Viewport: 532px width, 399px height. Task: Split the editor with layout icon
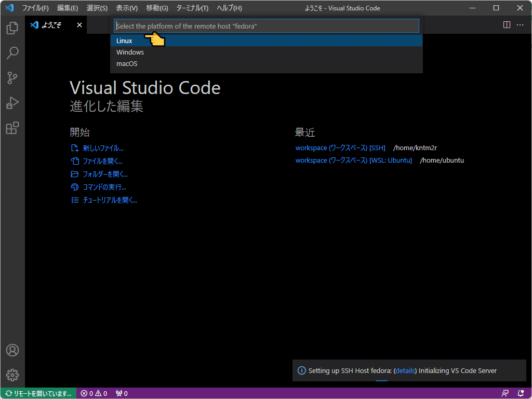[507, 25]
